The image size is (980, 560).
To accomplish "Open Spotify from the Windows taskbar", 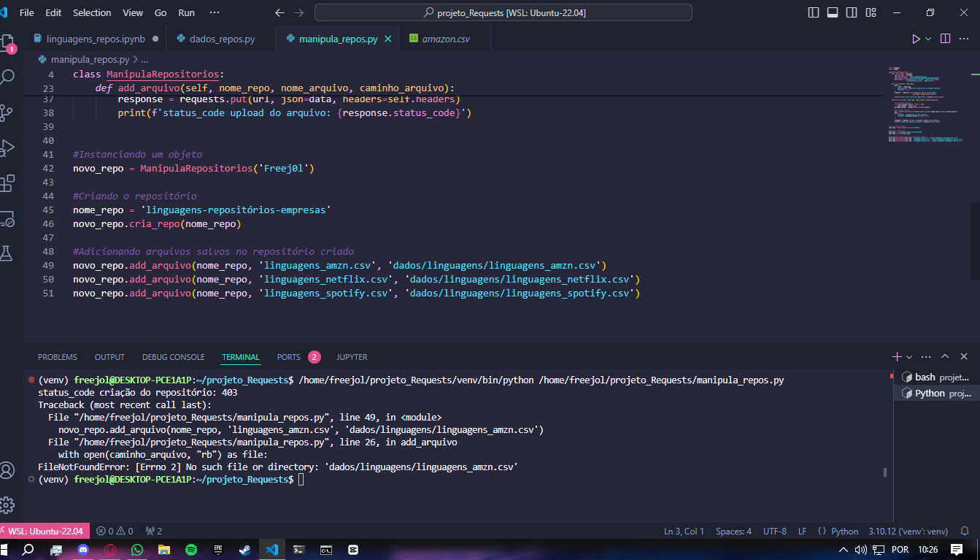I will click(x=191, y=549).
